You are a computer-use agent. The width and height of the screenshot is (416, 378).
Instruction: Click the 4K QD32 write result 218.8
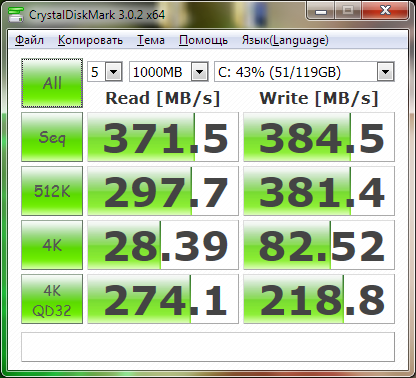click(319, 299)
